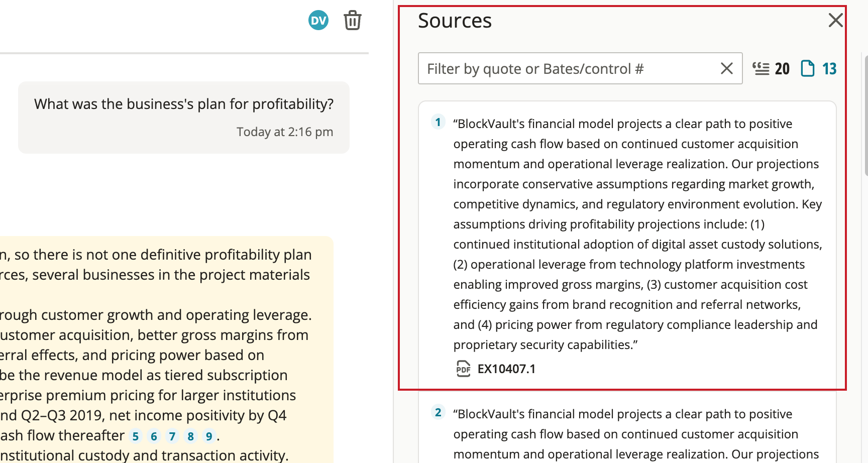Open the EX10407.1 document link
The height and width of the screenshot is (463, 868).
pyautogui.click(x=506, y=369)
